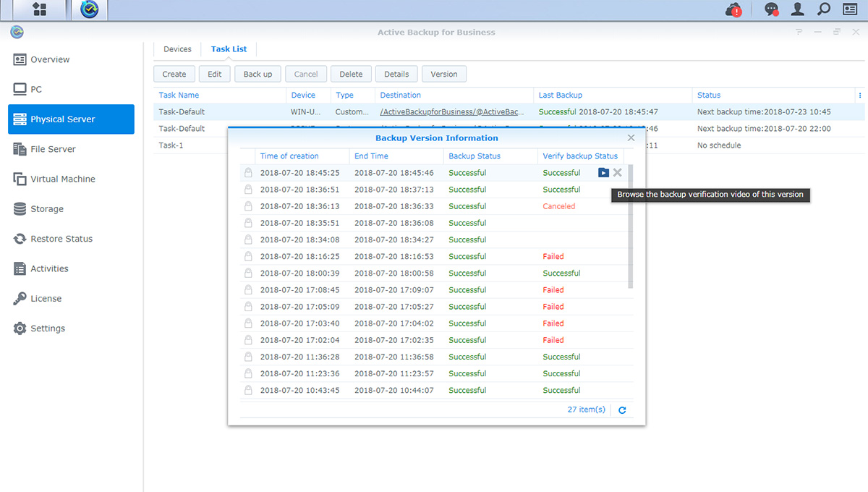
Task: Open the task list column options menu
Action: click(859, 96)
